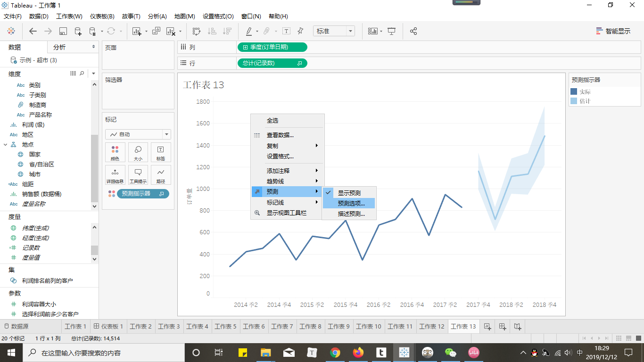Screen dimensions: 644x362
Task: Click the quarter order date pill on Columns
Action: point(272,47)
